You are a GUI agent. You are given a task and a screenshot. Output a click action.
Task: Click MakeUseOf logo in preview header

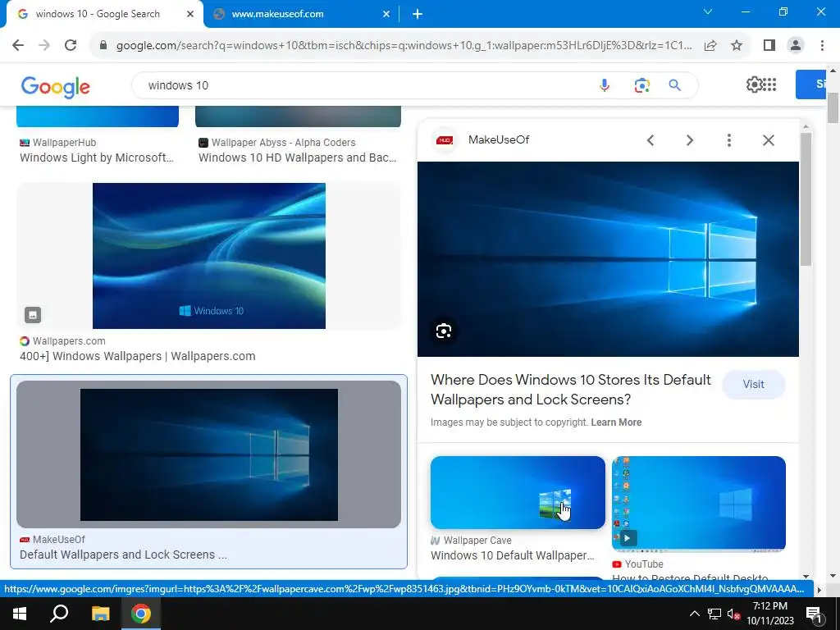(445, 140)
